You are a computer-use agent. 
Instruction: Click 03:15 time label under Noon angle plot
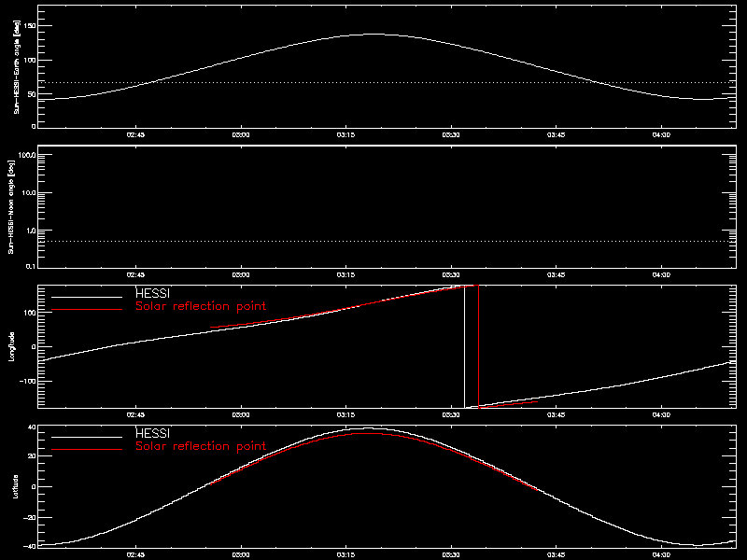345,275
